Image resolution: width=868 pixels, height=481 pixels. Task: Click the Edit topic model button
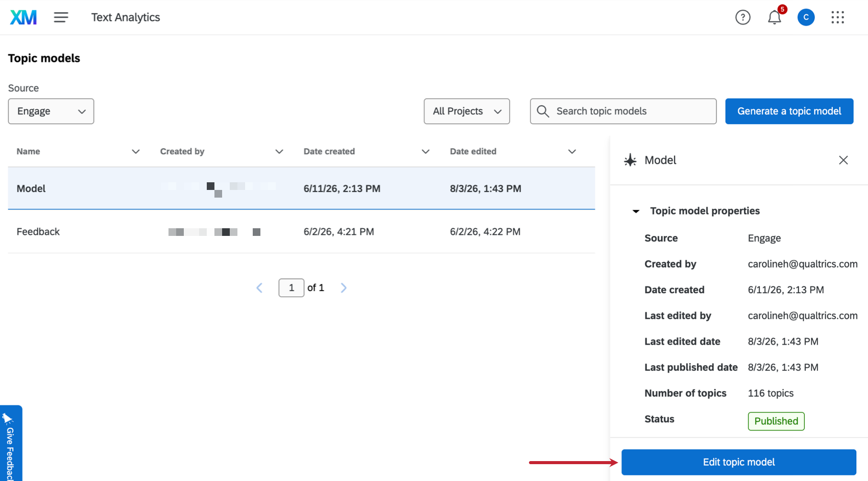pyautogui.click(x=739, y=462)
